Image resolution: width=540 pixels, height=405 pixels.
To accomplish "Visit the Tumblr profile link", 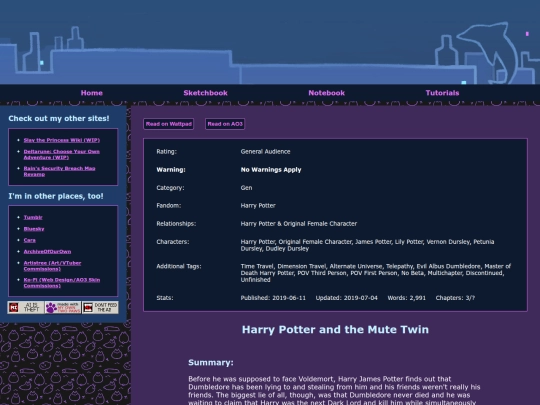I will tap(33, 217).
